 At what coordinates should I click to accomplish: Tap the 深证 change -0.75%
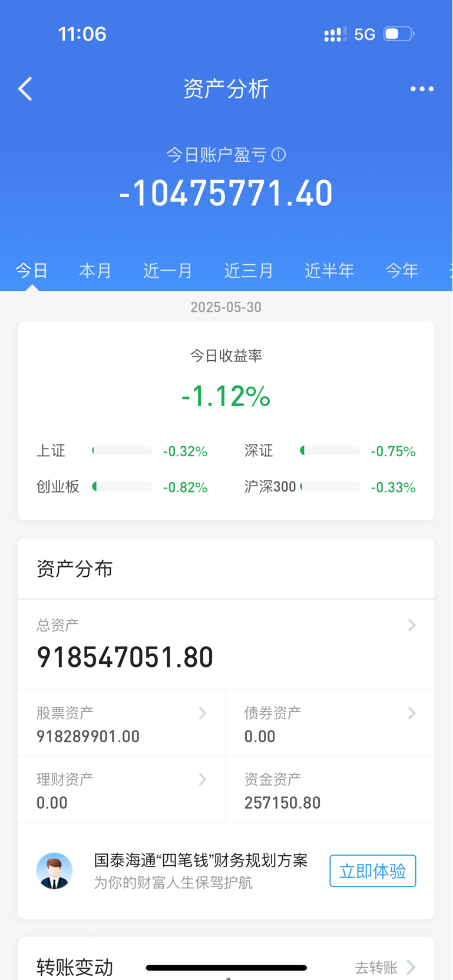coord(394,451)
